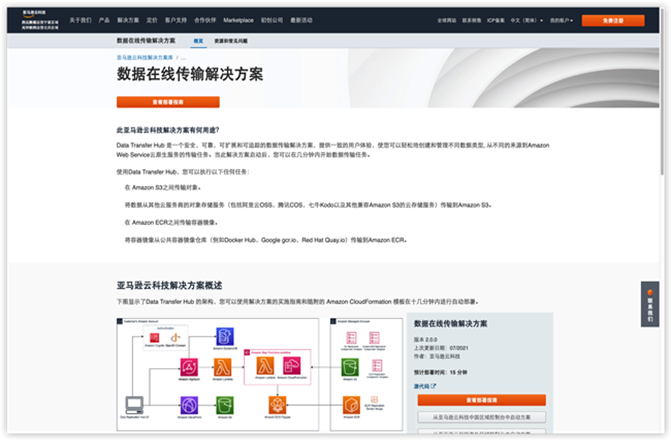Select the Amazon DynamoDB icon
671x440 pixels.
click(225, 336)
